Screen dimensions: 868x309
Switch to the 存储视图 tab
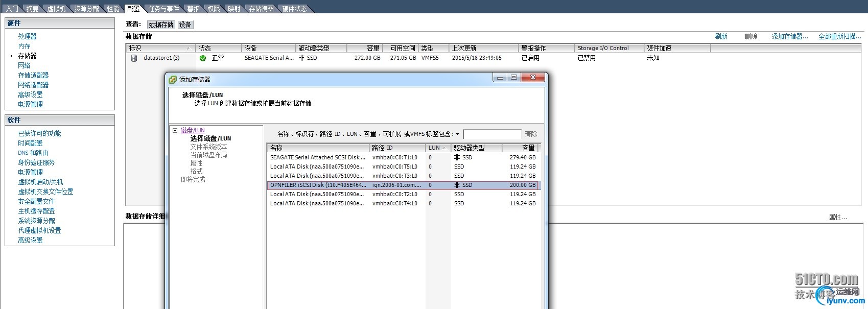point(261,9)
